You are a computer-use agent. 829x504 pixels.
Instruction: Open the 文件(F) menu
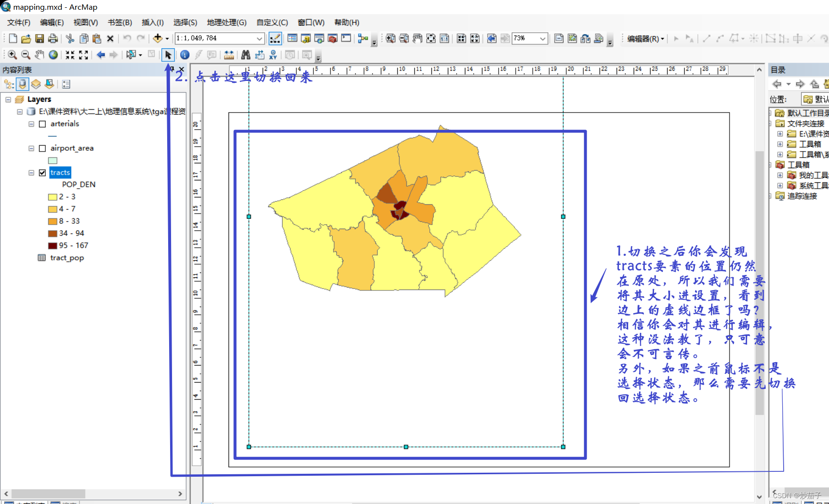coord(19,22)
